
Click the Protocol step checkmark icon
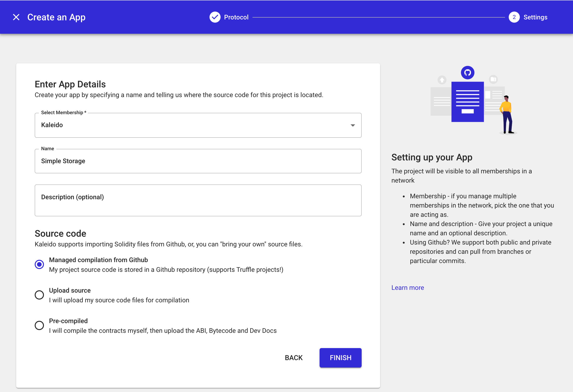point(215,17)
